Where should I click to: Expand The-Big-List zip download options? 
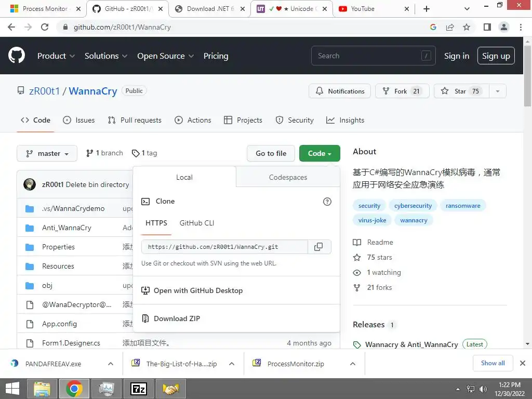point(232,364)
